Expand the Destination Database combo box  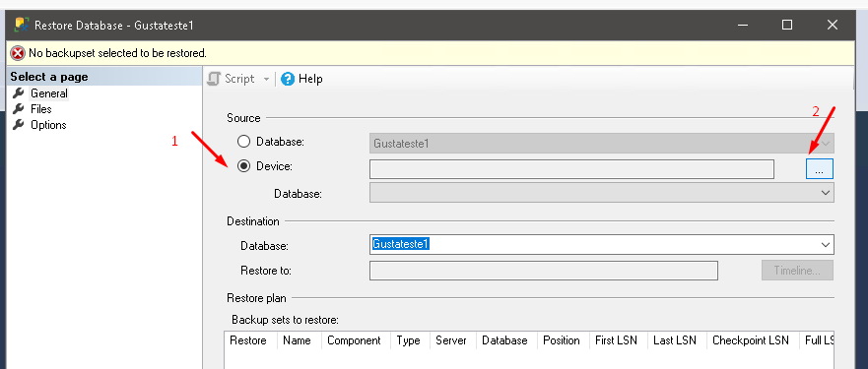[826, 245]
